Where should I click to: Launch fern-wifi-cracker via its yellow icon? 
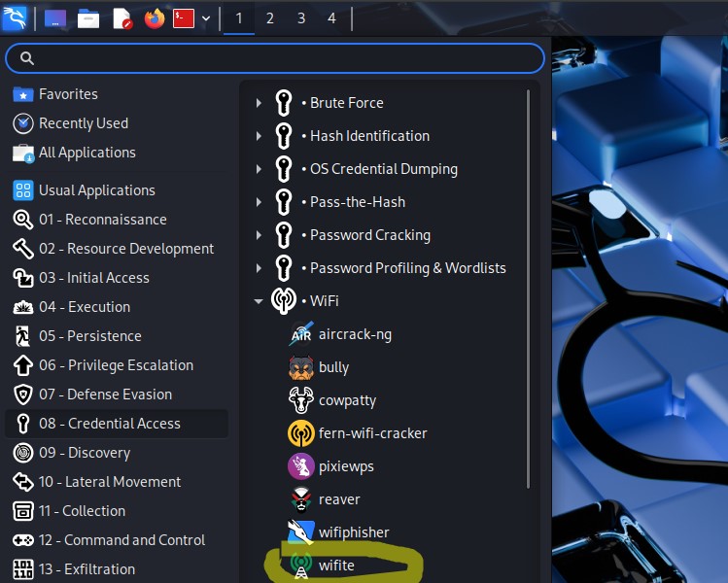301,433
